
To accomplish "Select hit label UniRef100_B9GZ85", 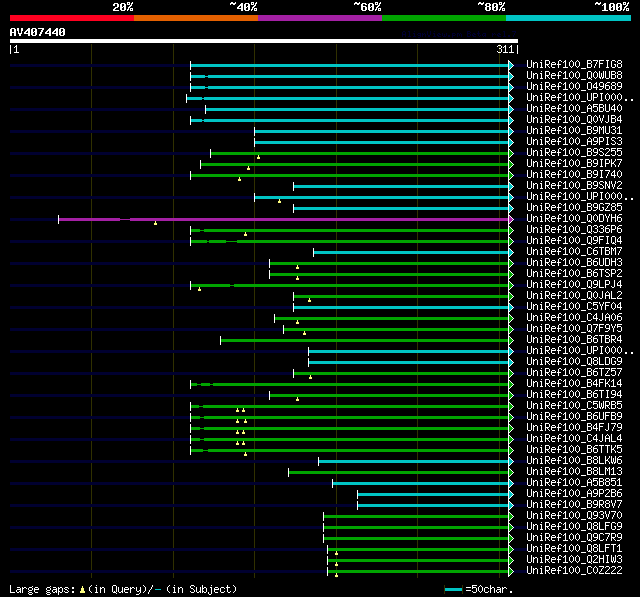I will [574, 208].
